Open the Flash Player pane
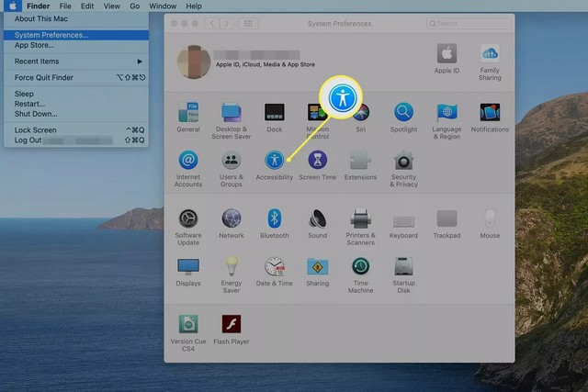588x392 pixels. [232, 324]
